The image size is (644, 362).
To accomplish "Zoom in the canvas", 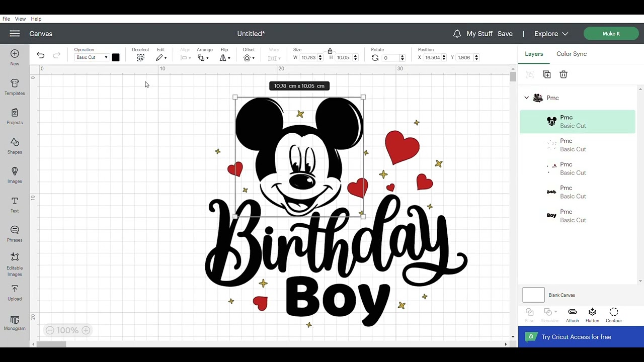I will [86, 330].
